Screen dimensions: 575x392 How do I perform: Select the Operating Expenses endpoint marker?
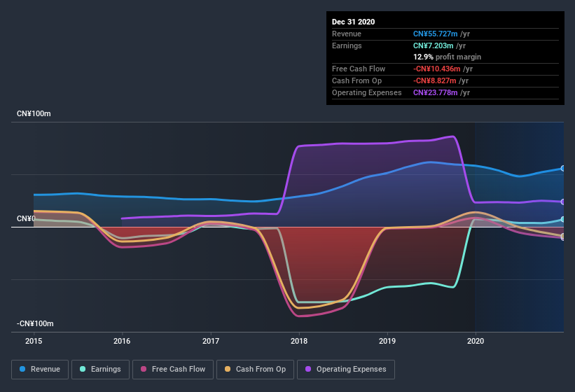point(563,202)
